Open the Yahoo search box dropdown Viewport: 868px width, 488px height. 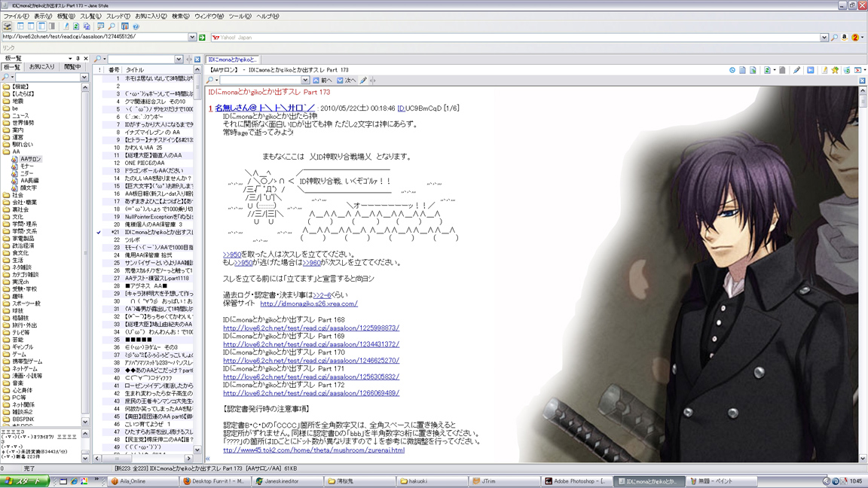(x=824, y=37)
